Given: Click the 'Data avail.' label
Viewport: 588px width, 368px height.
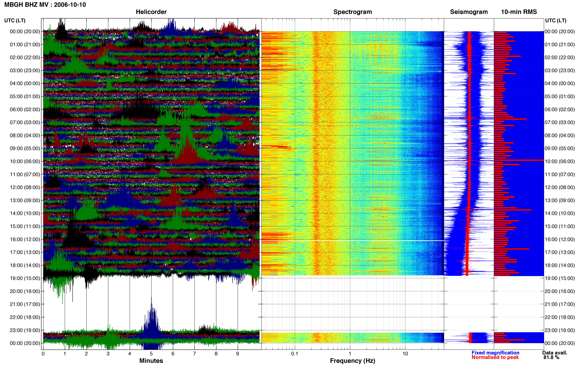Looking at the screenshot, I should pos(555,353).
